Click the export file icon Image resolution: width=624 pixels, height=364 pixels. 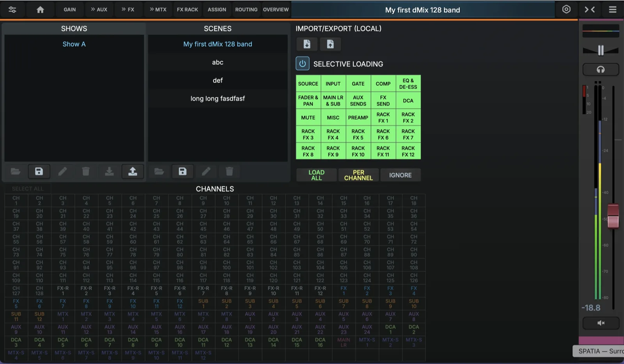pos(330,44)
